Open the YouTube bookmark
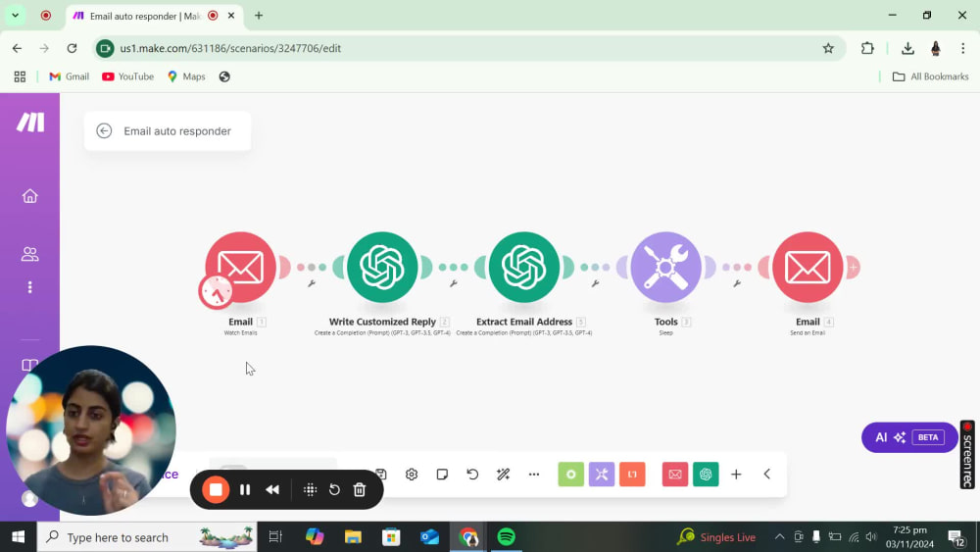 pyautogui.click(x=127, y=76)
